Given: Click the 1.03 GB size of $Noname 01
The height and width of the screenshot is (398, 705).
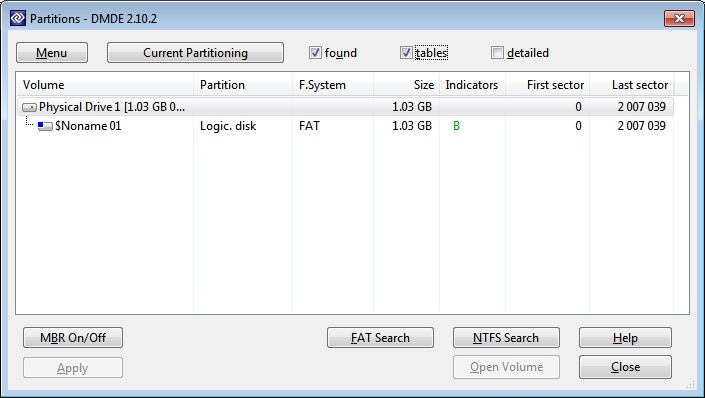Looking at the screenshot, I should [411, 126].
